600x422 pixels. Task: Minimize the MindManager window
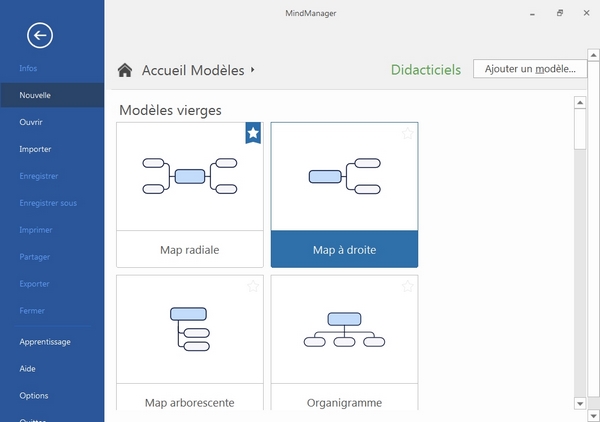532,14
